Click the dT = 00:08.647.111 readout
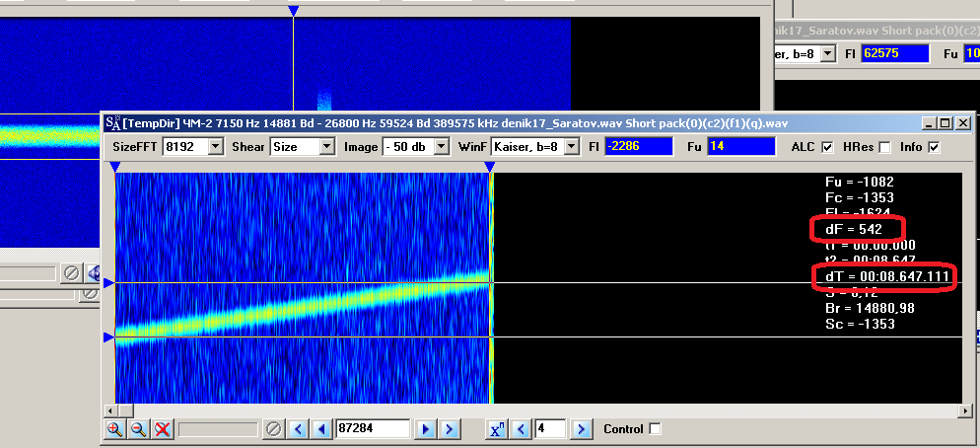The image size is (980, 448). 887,276
